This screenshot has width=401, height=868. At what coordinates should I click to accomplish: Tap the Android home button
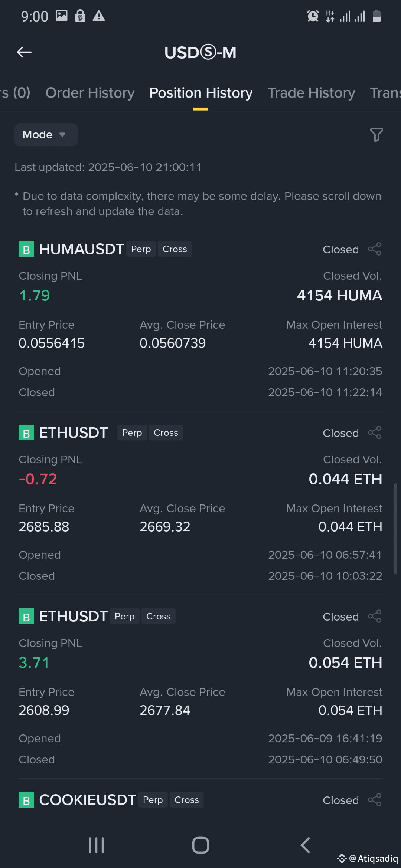tap(200, 845)
